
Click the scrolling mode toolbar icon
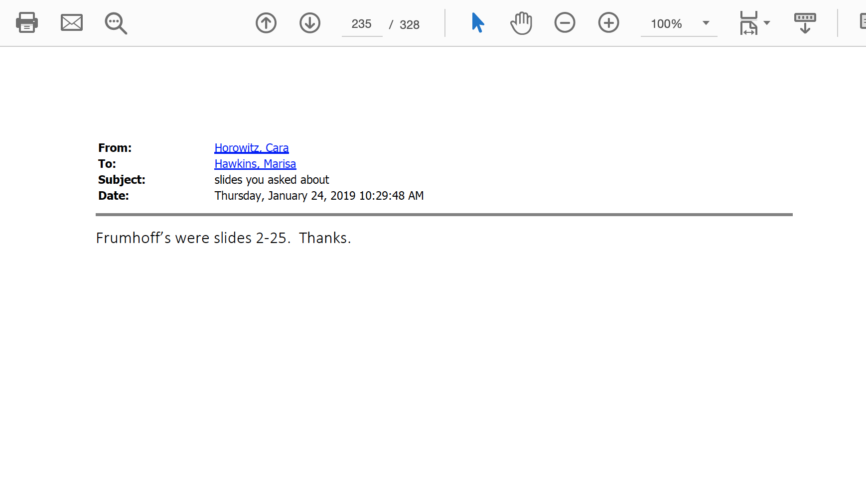pyautogui.click(x=805, y=23)
